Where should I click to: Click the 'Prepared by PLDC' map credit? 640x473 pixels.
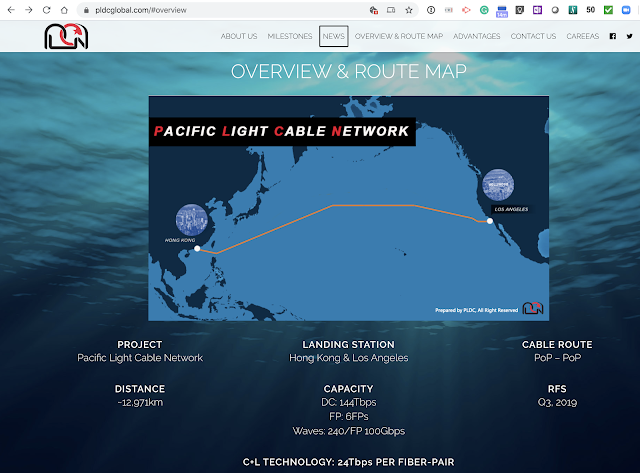[476, 310]
